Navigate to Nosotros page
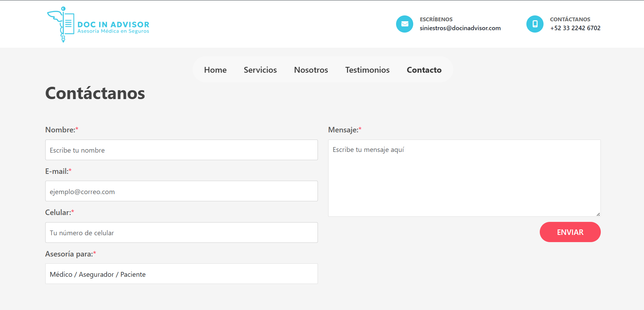The width and height of the screenshot is (644, 310). coord(311,70)
